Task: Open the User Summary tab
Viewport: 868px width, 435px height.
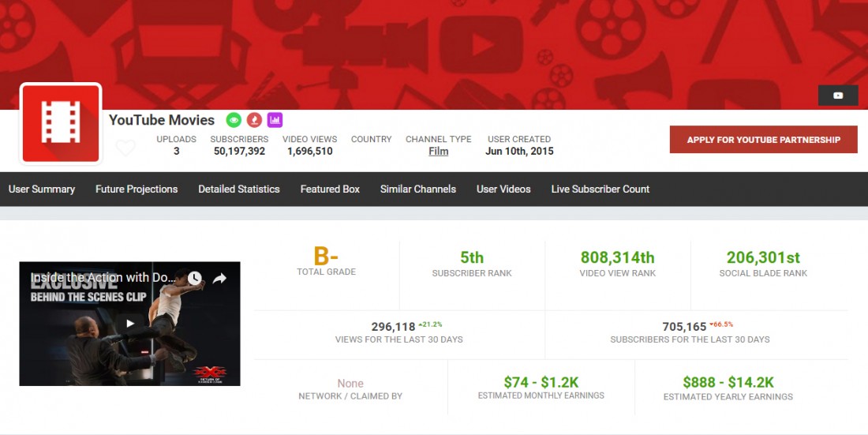Action: (42, 189)
